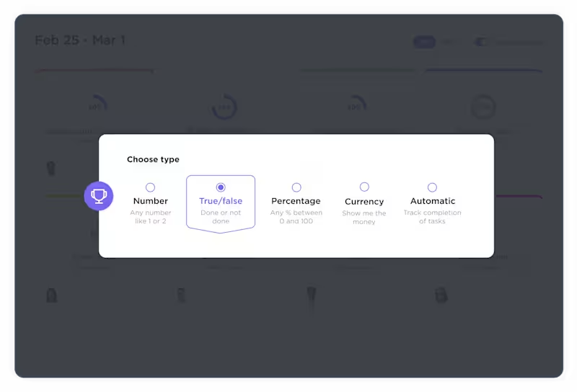Click the purple trophy goal icon
This screenshot has height=392, width=577.
[x=99, y=196]
